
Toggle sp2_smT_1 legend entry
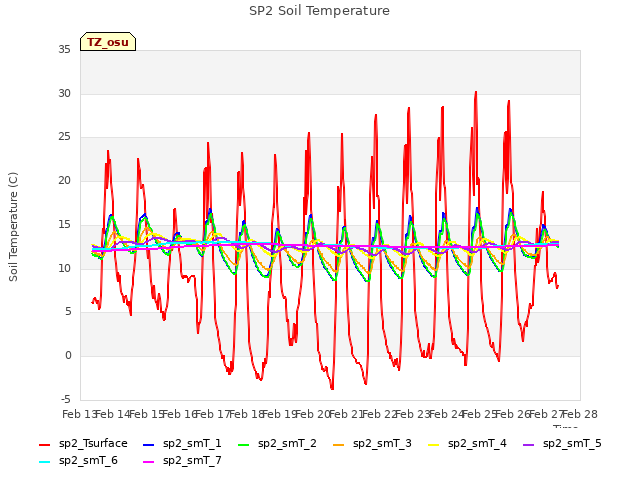[x=182, y=444]
